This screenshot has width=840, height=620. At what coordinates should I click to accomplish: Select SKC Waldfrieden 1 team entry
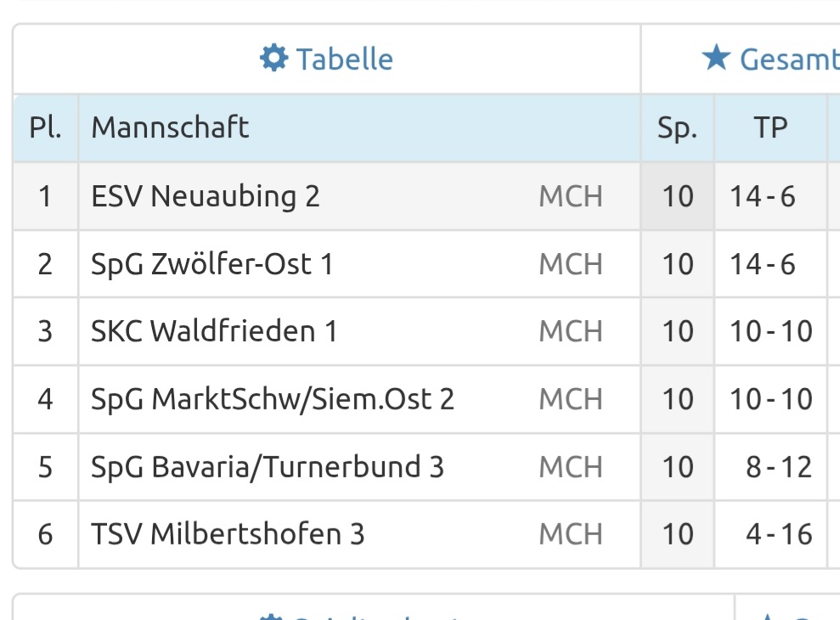tap(214, 331)
